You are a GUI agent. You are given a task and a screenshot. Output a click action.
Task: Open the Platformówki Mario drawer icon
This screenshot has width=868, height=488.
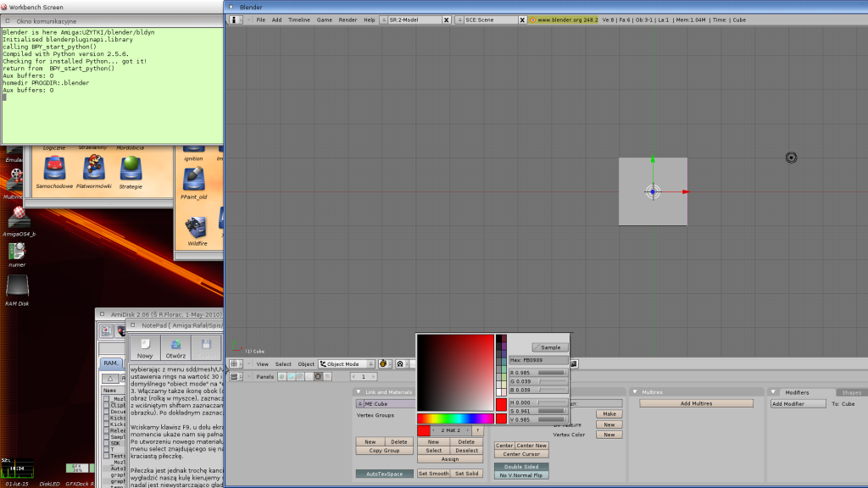point(93,168)
